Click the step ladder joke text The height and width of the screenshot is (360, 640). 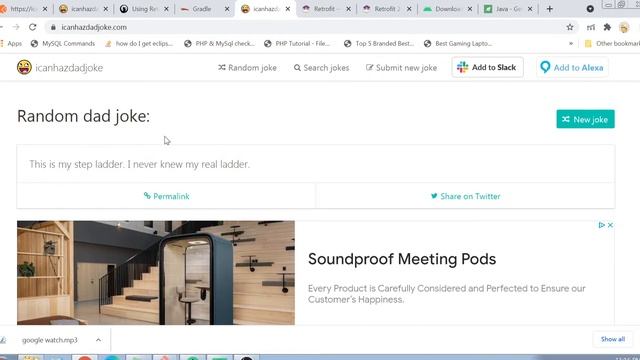pyautogui.click(x=139, y=164)
